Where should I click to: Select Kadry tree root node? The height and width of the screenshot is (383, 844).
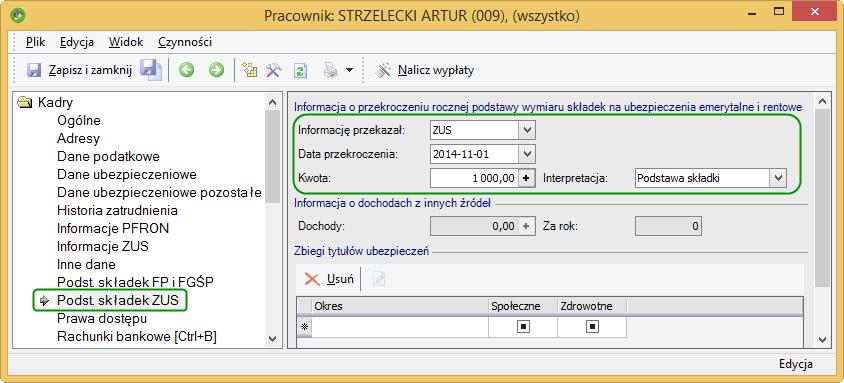tap(55, 102)
